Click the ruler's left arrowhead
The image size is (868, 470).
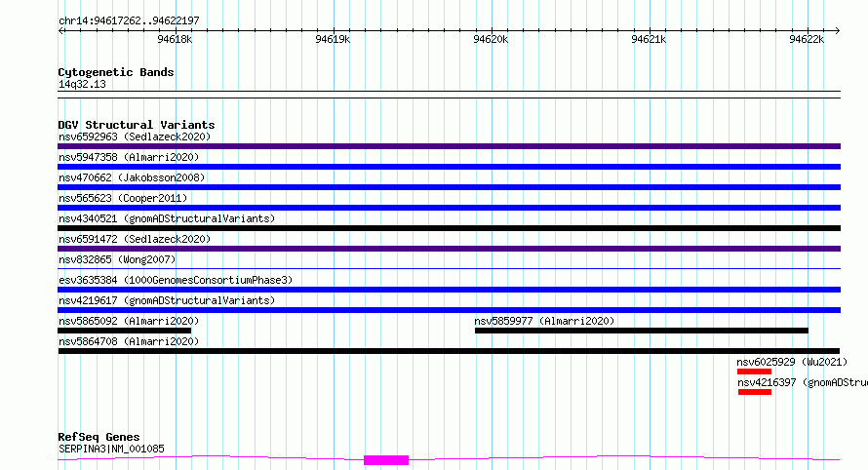(x=60, y=31)
